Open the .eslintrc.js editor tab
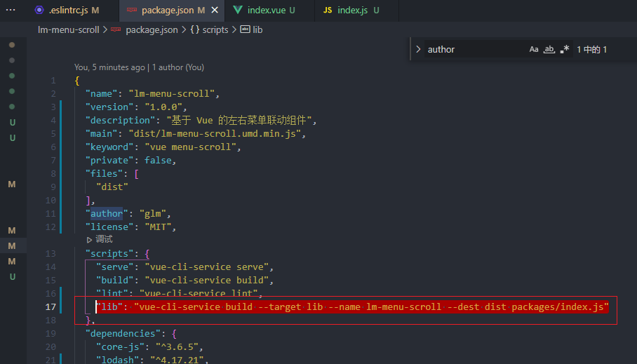The image size is (637, 364). tap(67, 10)
